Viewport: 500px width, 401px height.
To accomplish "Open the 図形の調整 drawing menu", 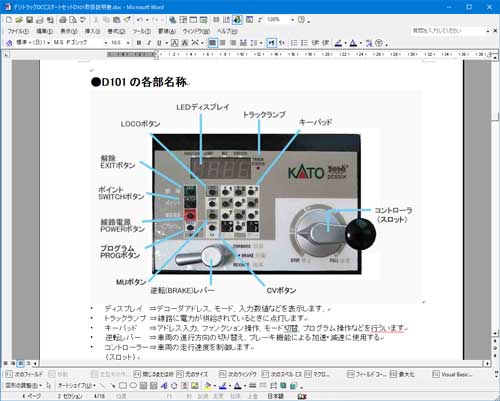I will click(x=23, y=386).
